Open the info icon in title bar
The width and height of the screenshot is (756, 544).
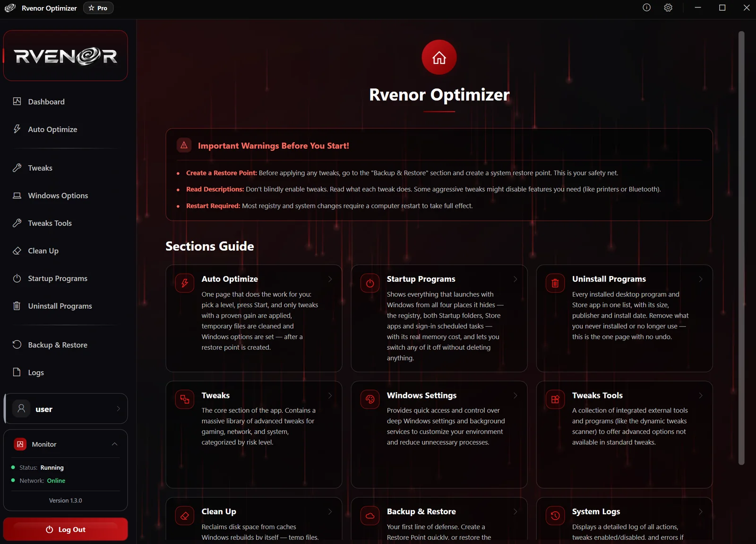646,8
